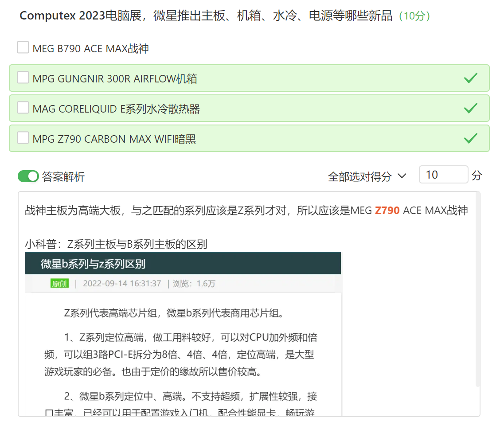
Task: Open the 全部选对得分 scoring dropdown
Action: (x=367, y=176)
